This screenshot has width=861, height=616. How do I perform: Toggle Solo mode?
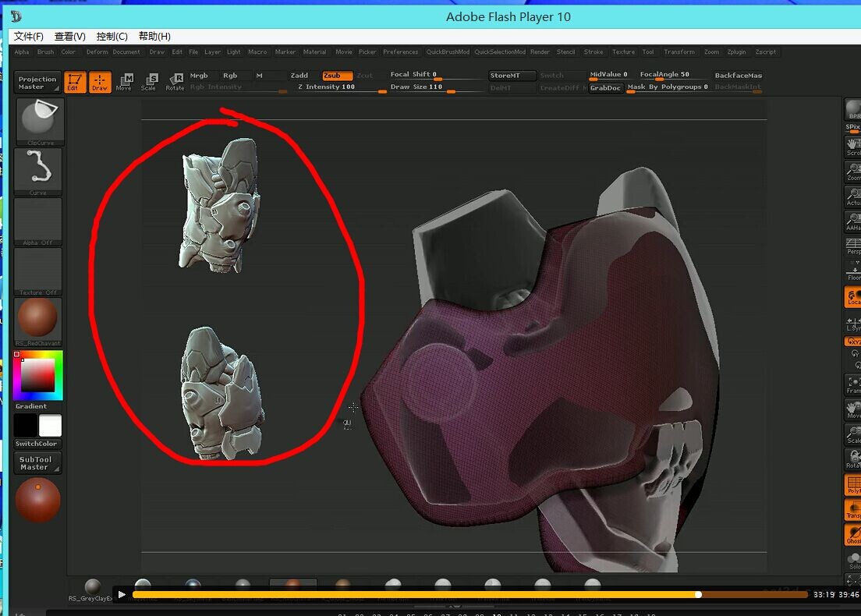point(852,561)
